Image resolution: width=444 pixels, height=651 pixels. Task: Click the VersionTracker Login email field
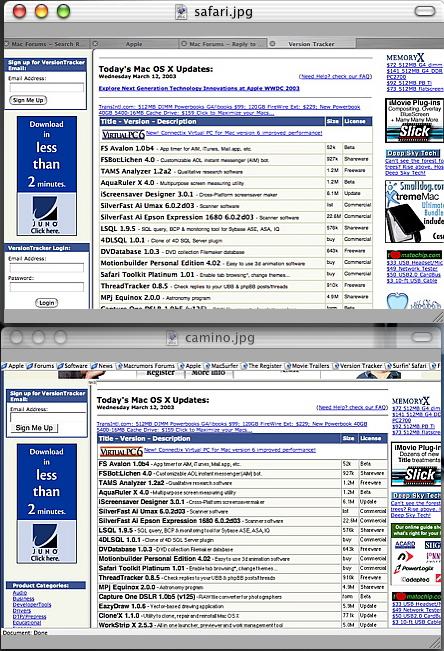[46, 267]
